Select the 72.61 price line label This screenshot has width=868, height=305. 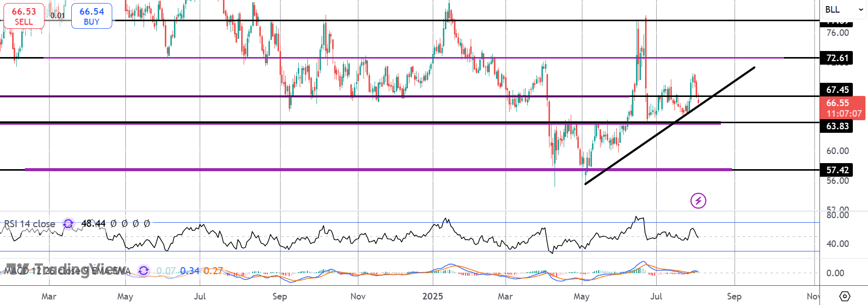click(x=837, y=58)
